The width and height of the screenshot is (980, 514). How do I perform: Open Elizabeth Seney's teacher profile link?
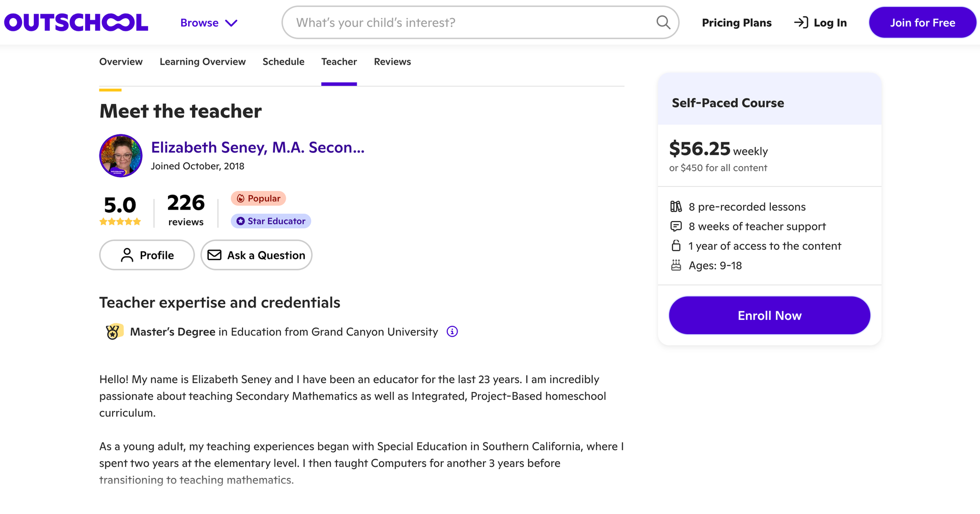tap(258, 147)
